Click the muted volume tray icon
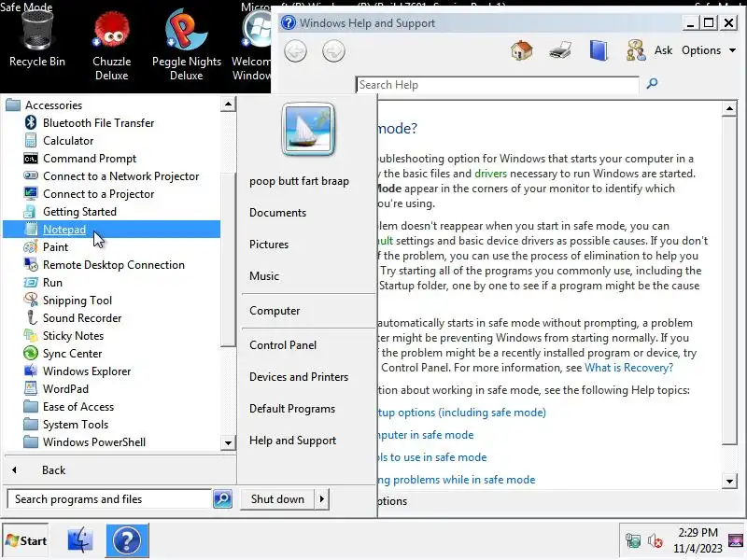The width and height of the screenshot is (747, 560). tap(655, 541)
